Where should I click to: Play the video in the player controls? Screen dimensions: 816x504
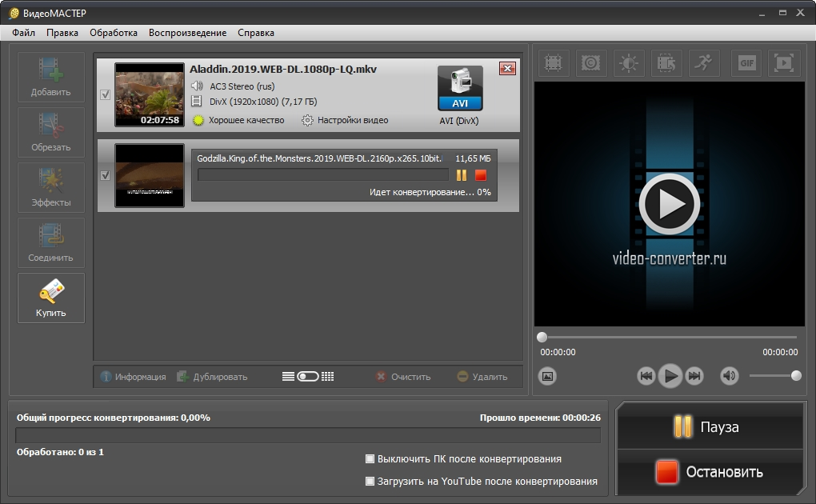670,376
